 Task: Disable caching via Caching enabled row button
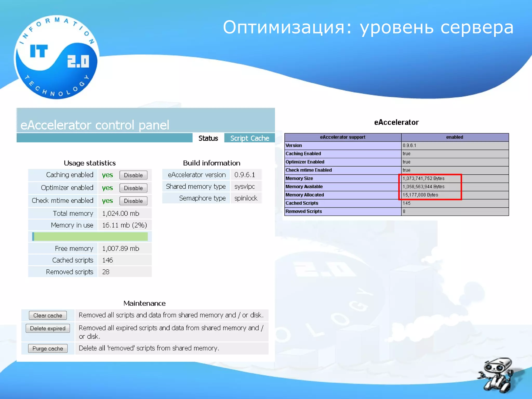pos(133,175)
